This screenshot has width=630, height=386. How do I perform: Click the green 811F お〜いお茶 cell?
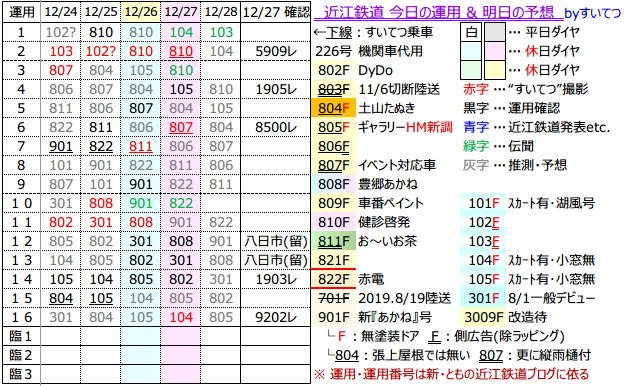coord(333,241)
